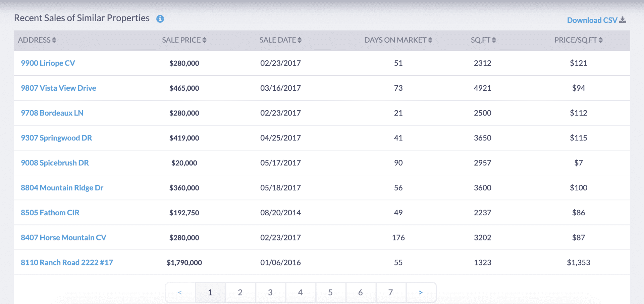
Task: Sort by Days on Market arrows
Action: coord(430,40)
